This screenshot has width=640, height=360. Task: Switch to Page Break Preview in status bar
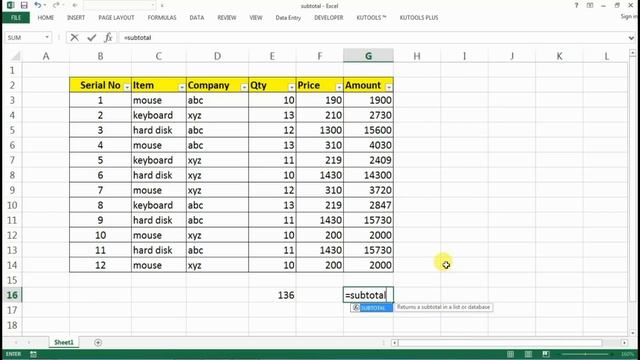click(x=546, y=354)
